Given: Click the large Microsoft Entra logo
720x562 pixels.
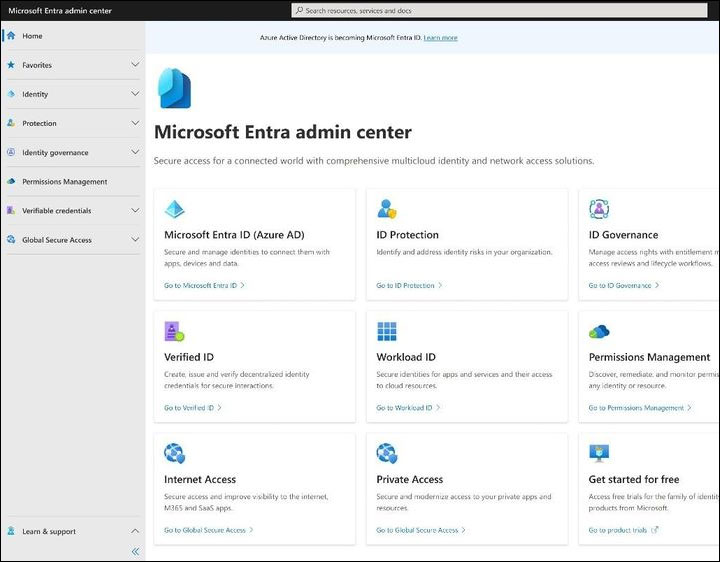Looking at the screenshot, I should coord(174,88).
